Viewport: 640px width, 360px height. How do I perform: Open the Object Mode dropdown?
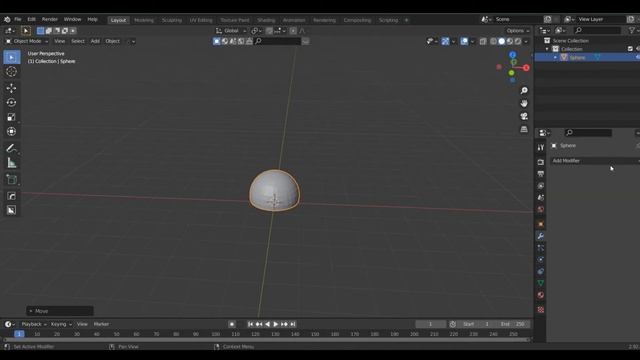[x=27, y=41]
